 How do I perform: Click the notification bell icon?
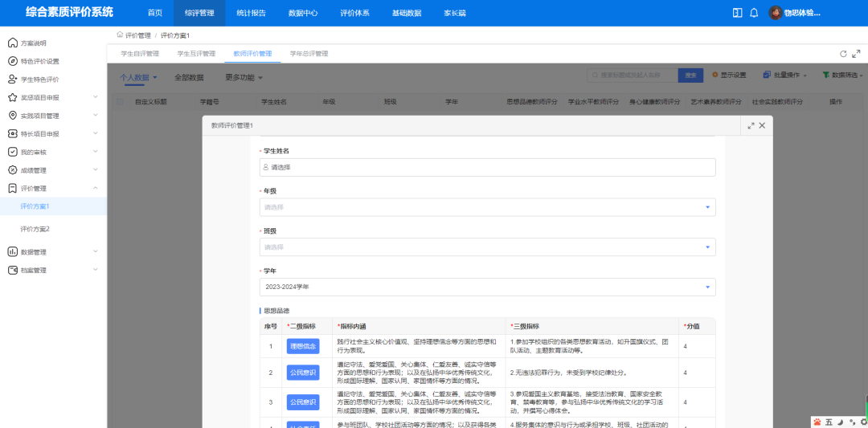(754, 13)
